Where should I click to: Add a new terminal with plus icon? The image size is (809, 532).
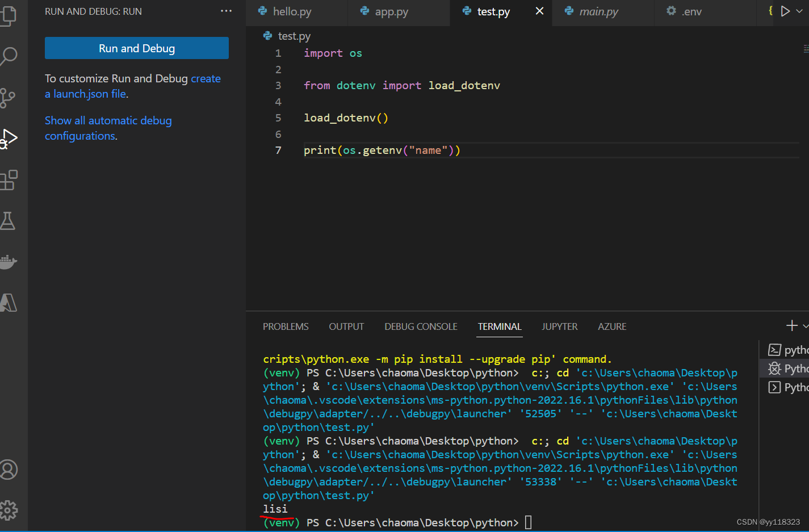tap(791, 326)
